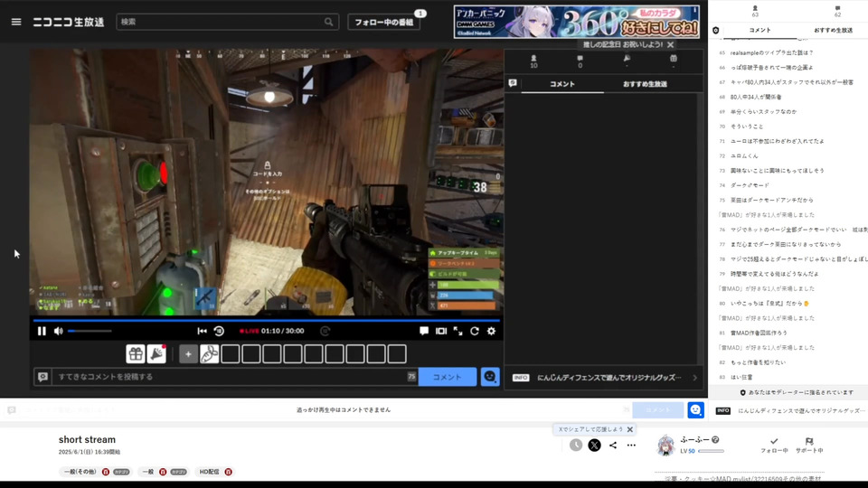The height and width of the screenshot is (488, 868).
Task: Select the おすすめ生放送 tab in the right-hand window
Action: (833, 31)
